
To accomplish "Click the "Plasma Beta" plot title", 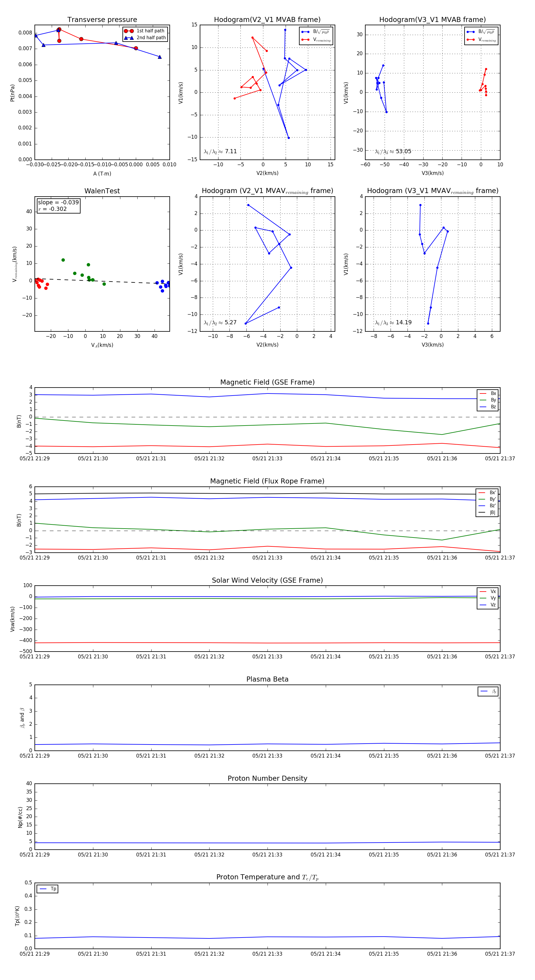I will click(x=267, y=679).
